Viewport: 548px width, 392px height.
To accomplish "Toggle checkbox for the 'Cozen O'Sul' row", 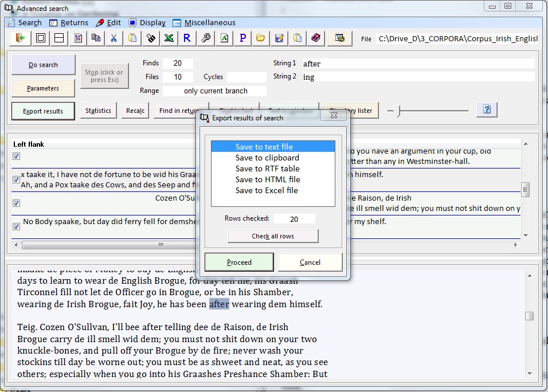I will coord(16,203).
